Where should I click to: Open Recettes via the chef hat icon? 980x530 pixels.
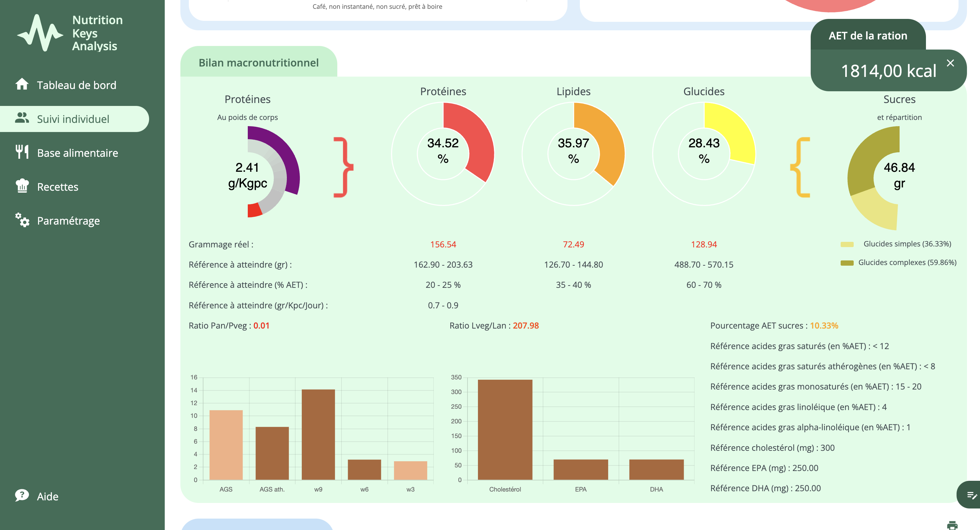[x=22, y=186]
